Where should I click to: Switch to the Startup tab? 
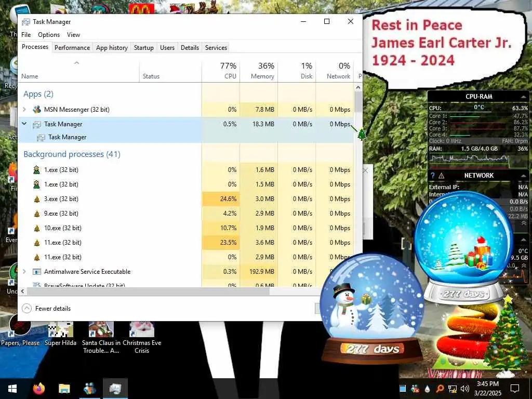(143, 48)
